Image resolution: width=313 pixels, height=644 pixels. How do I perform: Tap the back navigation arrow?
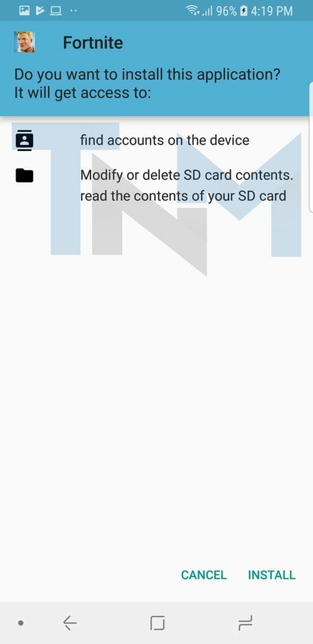(70, 623)
